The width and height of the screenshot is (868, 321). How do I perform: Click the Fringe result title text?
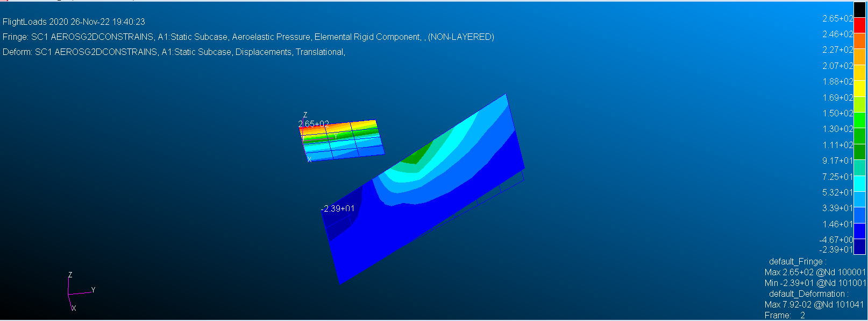[248, 37]
